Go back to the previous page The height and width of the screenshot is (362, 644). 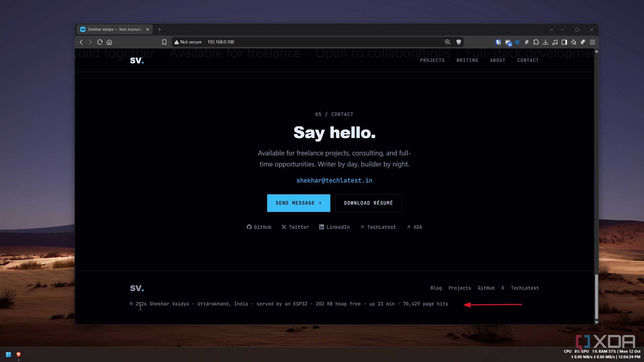[x=81, y=42]
